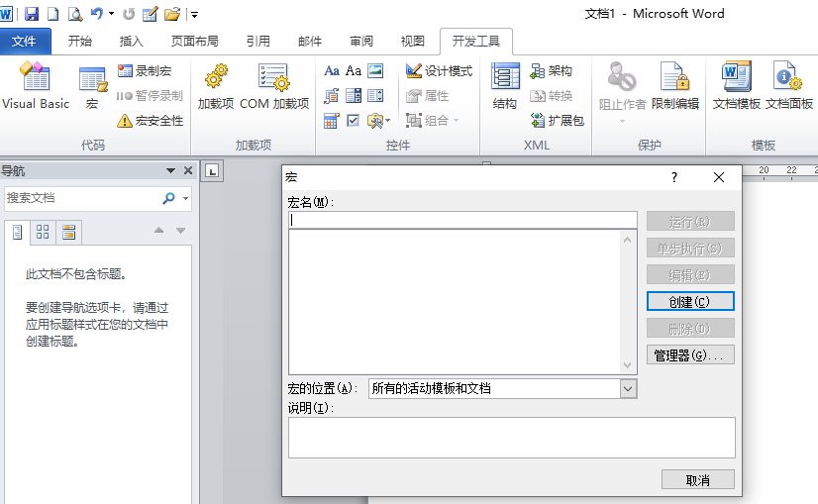Open navigation pane options dropdown
The image size is (818, 504).
click(x=170, y=170)
